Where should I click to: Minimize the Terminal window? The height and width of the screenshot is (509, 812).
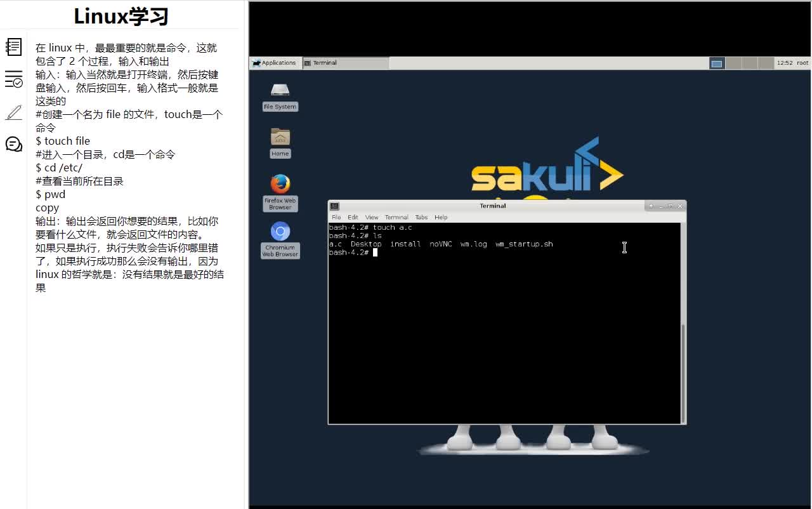660,206
